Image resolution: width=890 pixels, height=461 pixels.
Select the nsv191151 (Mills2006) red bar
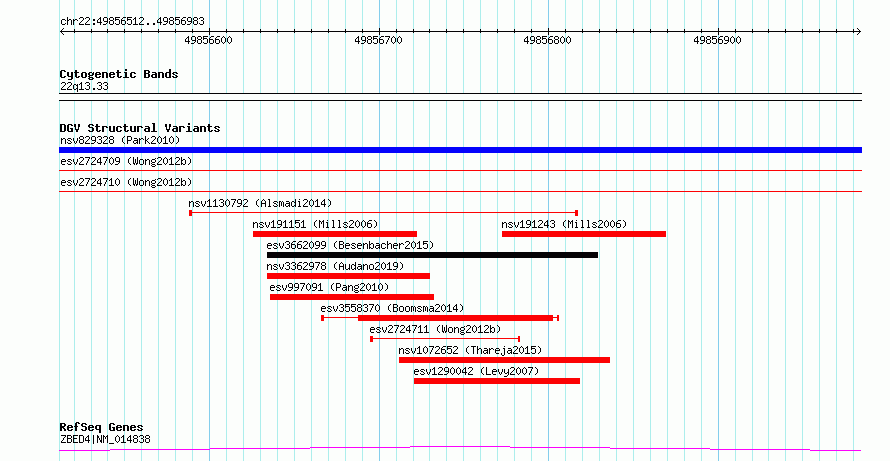335,234
